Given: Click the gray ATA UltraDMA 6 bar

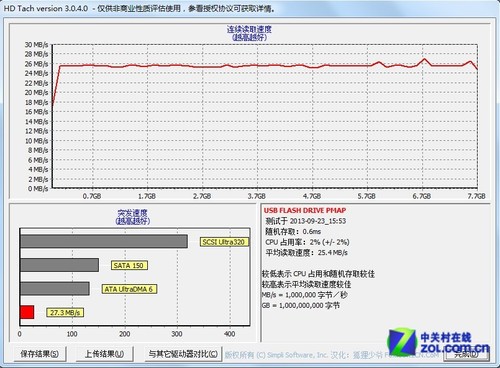Looking at the screenshot, I should [x=55, y=289].
